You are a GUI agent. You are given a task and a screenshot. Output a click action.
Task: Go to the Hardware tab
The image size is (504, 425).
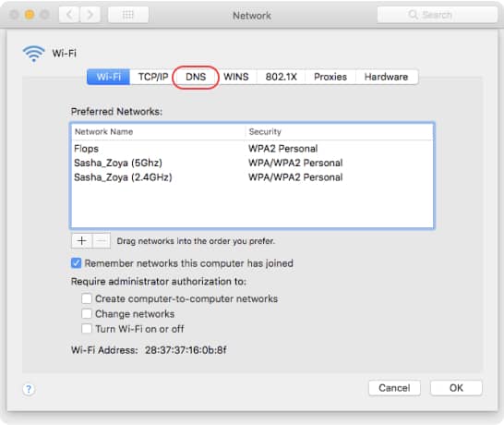coord(387,77)
